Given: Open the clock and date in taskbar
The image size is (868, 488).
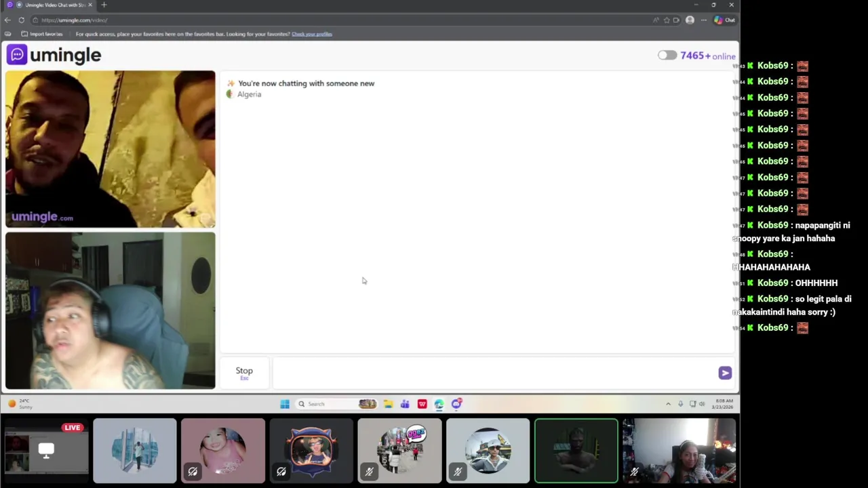Looking at the screenshot, I should [722, 404].
